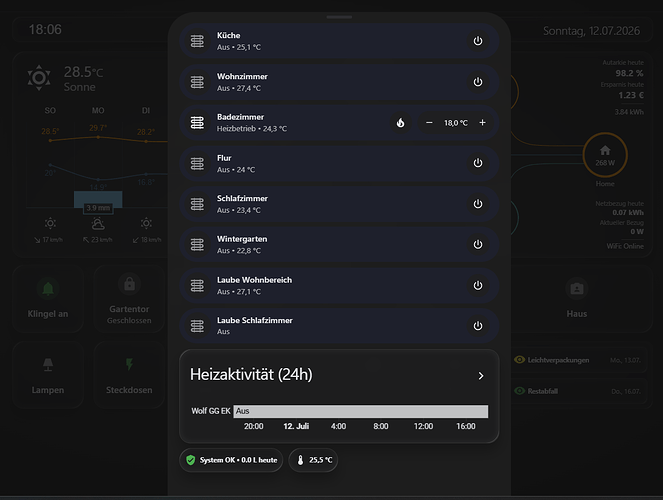
Task: Toggle Laube Schlafzimmer power button
Action: click(x=477, y=326)
